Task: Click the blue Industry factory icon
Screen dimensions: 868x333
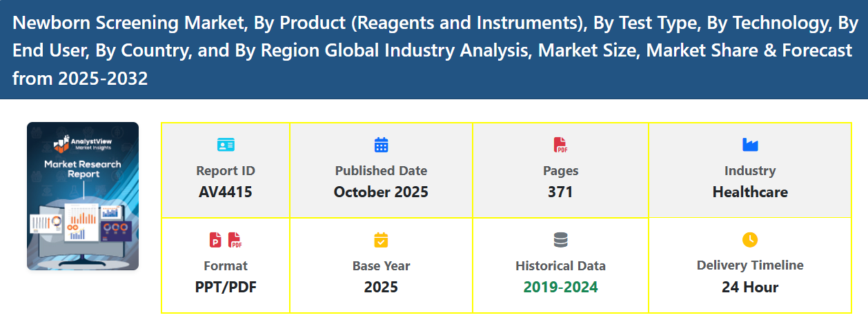Action: point(750,145)
